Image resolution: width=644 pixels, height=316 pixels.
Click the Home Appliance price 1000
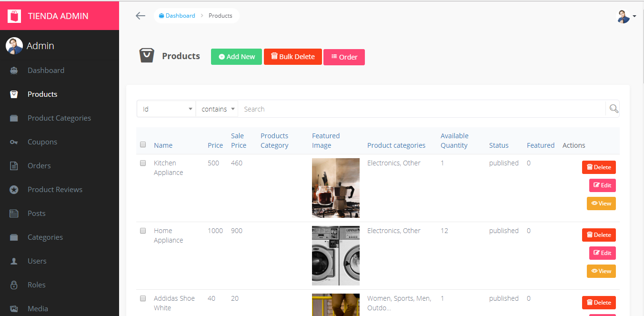[215, 231]
